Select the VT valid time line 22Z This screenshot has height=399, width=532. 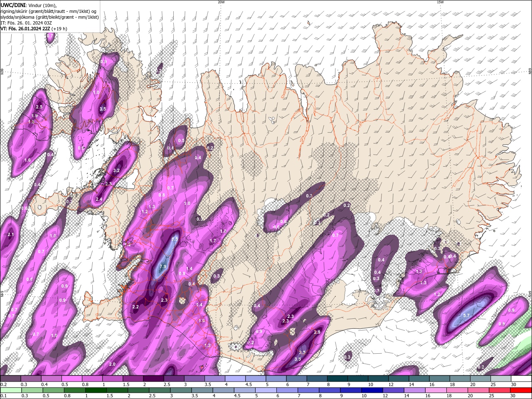34,29
